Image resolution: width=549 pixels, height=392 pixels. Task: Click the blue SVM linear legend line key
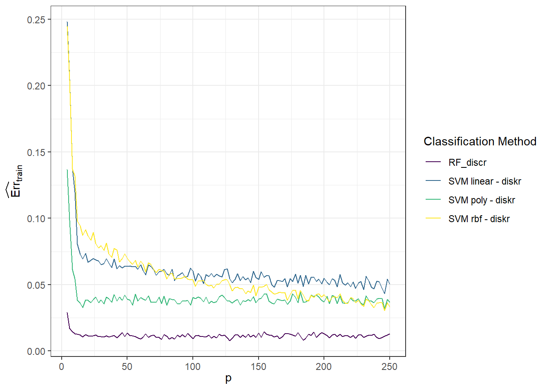click(x=433, y=181)
